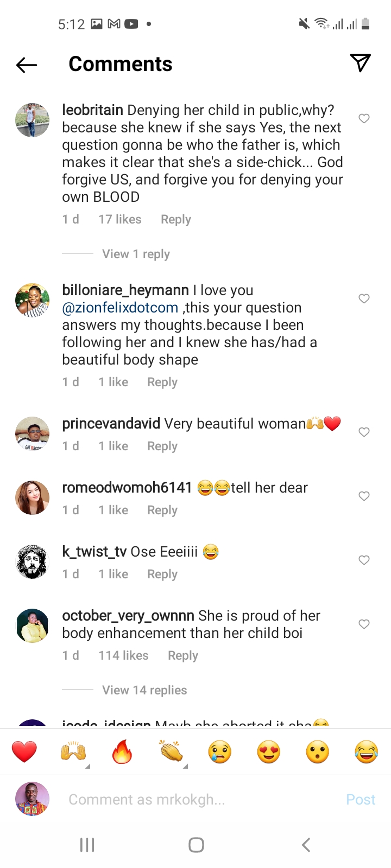
Task: Insert the crying face emoji
Action: click(220, 752)
